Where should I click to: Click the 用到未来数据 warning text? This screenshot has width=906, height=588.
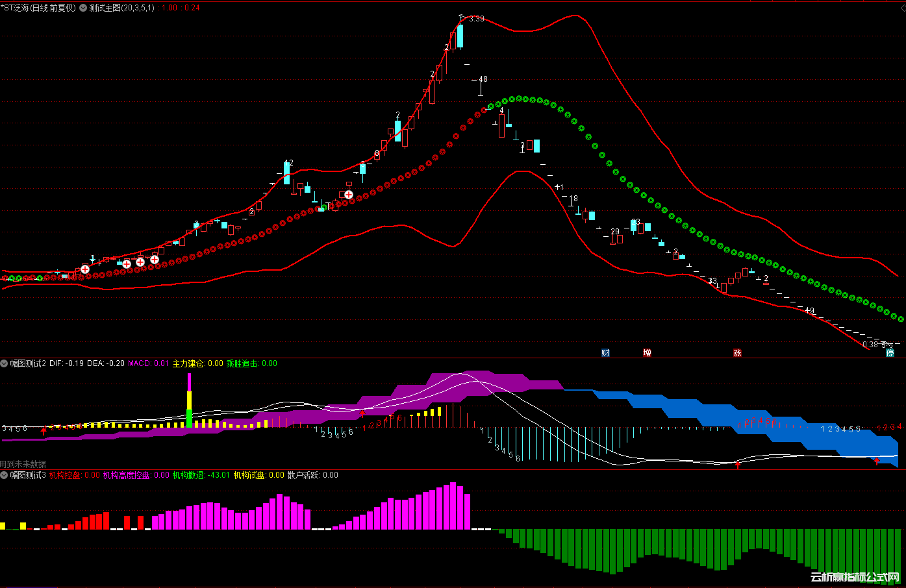point(23,464)
